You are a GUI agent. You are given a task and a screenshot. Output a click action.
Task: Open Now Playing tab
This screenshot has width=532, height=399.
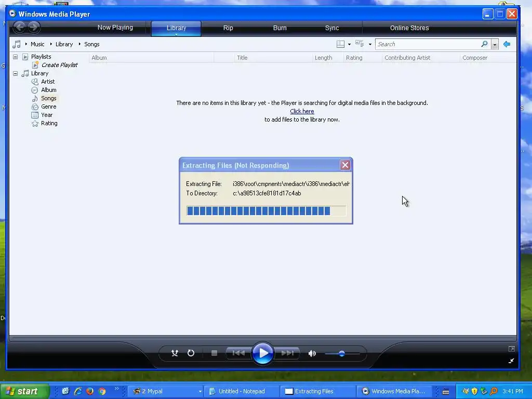pyautogui.click(x=115, y=28)
